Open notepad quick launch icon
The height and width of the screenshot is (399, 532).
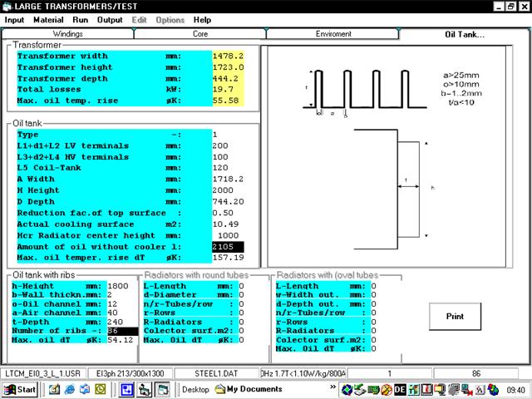pyautogui.click(x=54, y=390)
